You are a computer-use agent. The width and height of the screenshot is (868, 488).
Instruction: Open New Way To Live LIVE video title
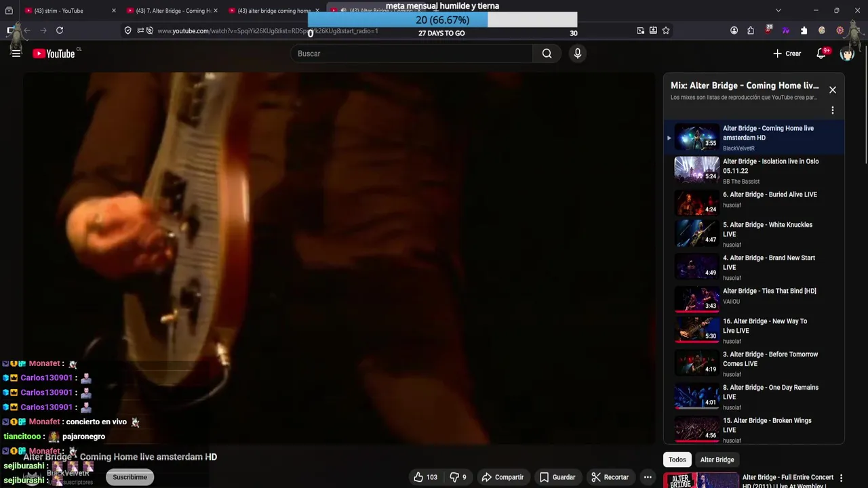764,326
